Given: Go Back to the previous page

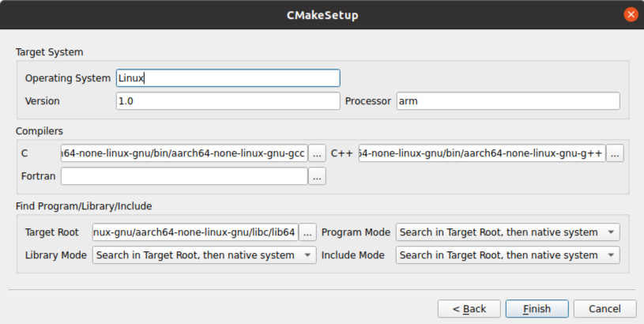Looking at the screenshot, I should pos(469,309).
